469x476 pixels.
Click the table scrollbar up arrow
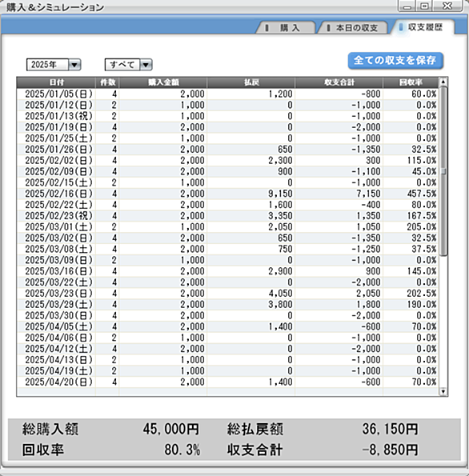[443, 82]
